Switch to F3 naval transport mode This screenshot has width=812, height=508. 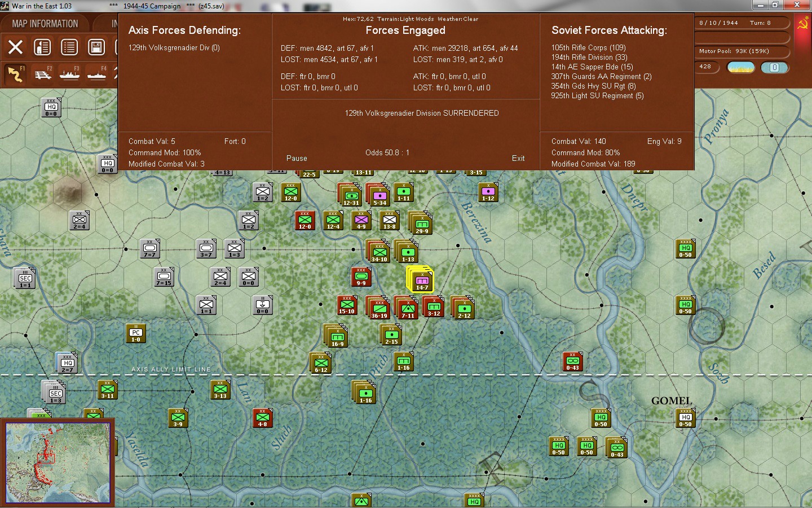tap(69, 73)
